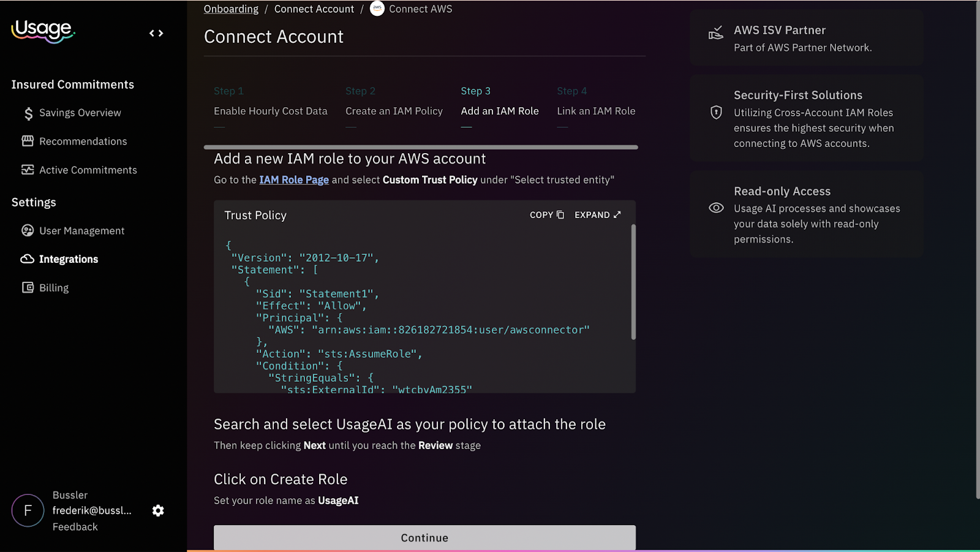Click the expand arrows icon
This screenshot has width=980, height=552.
click(617, 214)
